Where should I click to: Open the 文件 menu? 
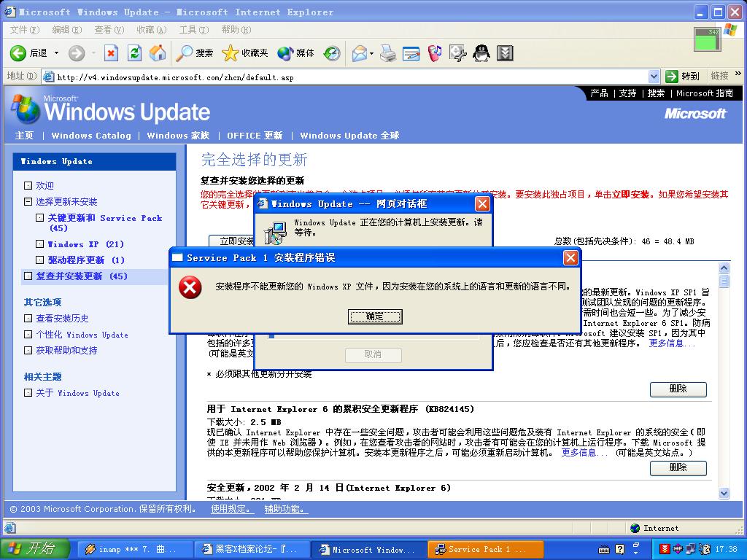coord(24,30)
